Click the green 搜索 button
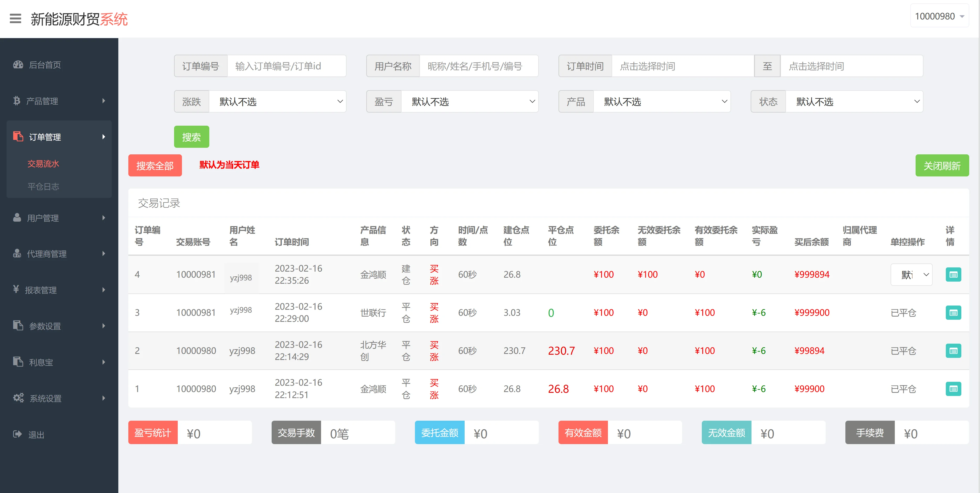Viewport: 980px width, 493px height. pyautogui.click(x=191, y=137)
